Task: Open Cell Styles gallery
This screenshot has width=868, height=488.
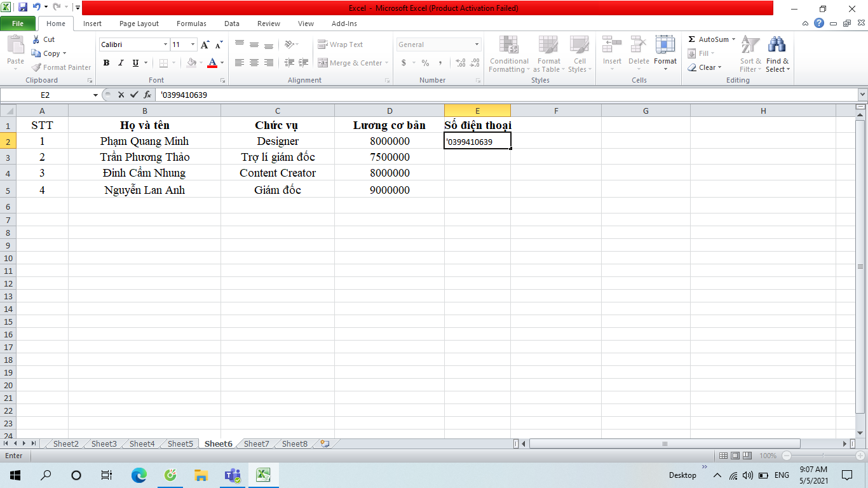Action: click(580, 55)
